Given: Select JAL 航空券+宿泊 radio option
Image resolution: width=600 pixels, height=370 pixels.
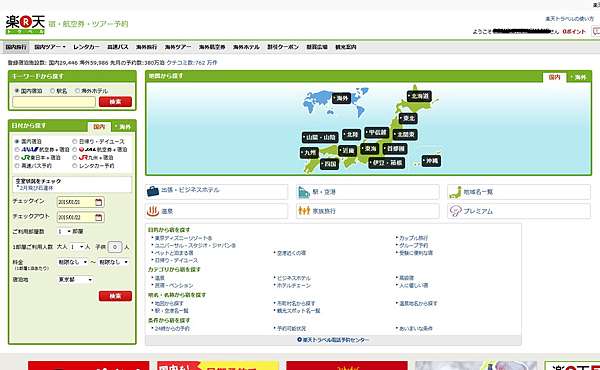Looking at the screenshot, I should pyautogui.click(x=75, y=149).
